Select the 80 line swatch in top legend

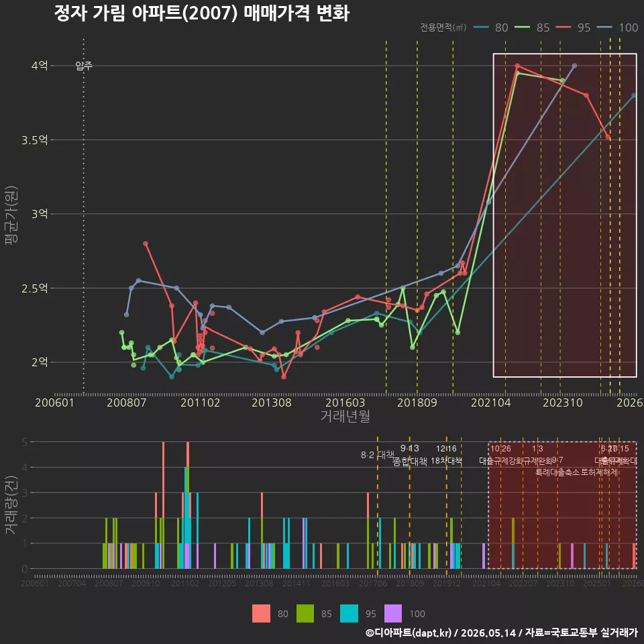click(x=481, y=28)
